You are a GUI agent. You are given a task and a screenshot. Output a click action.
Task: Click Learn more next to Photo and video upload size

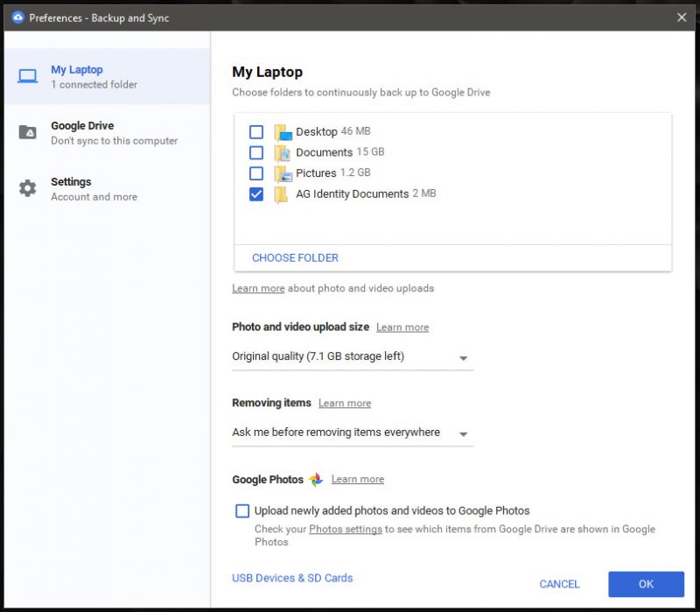402,327
